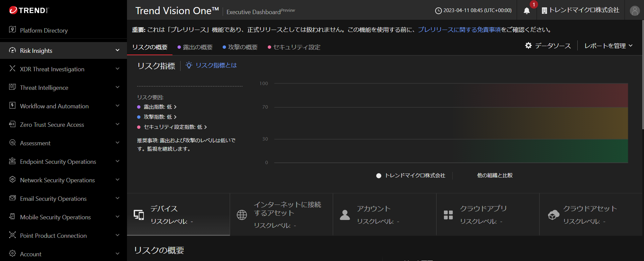The height and width of the screenshot is (261, 644).
Task: Toggle 他の組織と比較 comparison in chart
Action: [494, 176]
